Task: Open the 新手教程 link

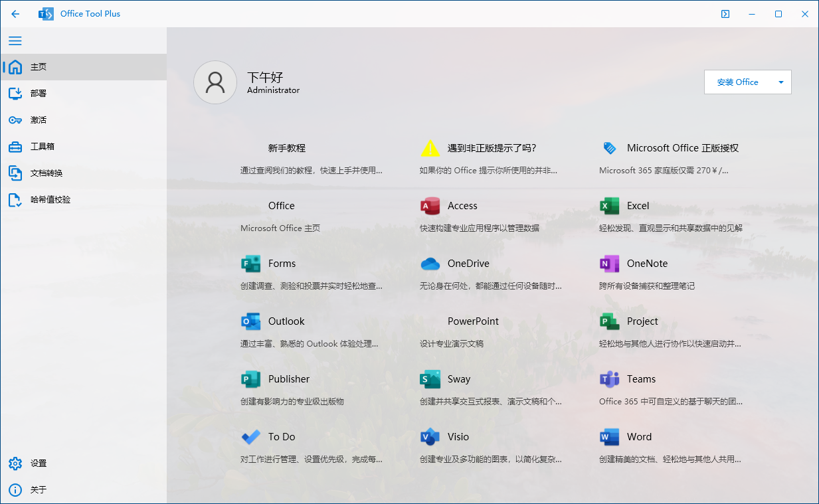Action: 286,148
